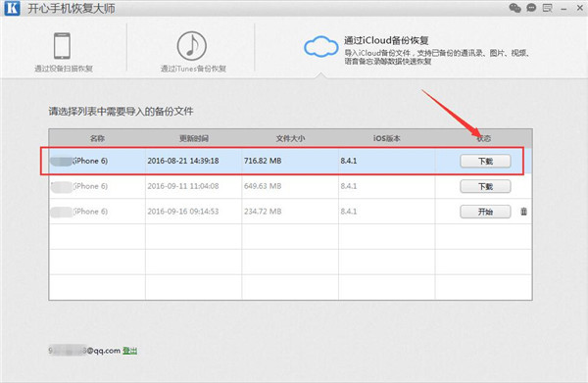Switch to 通过iTunes备份恢复 tab
The image size is (588, 383).
(193, 69)
